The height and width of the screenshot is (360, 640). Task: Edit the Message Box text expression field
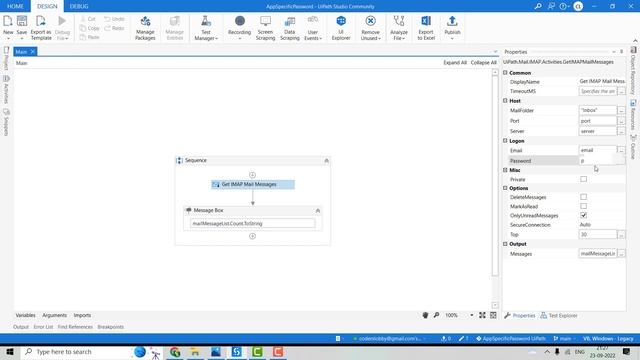point(253,224)
